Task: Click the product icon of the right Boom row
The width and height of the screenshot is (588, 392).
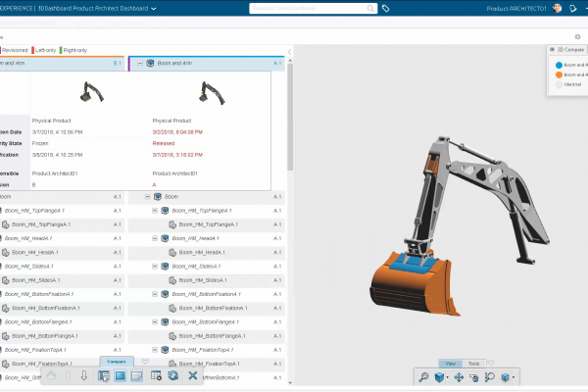Action: 158,197
